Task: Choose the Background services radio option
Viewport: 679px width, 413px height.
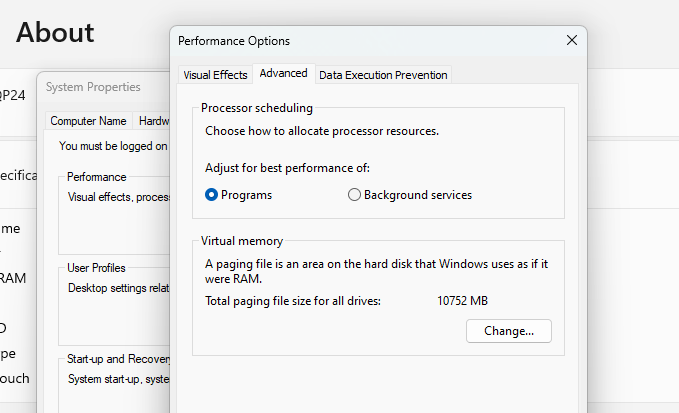Action: click(x=354, y=195)
